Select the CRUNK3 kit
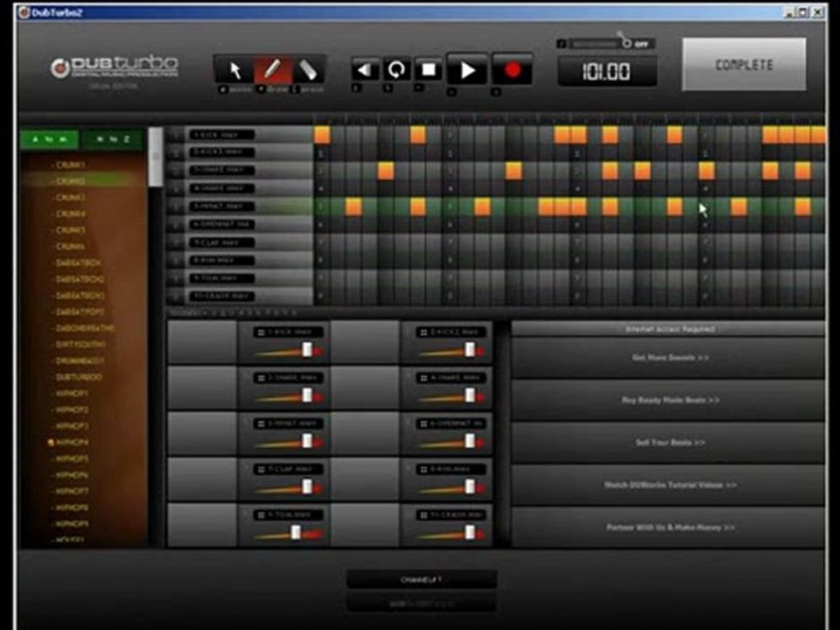 70,198
